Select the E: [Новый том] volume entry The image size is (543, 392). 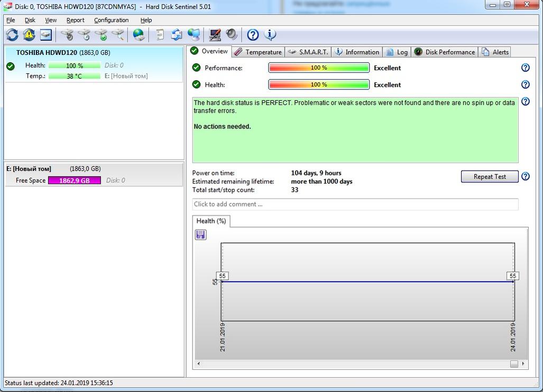tap(94, 175)
